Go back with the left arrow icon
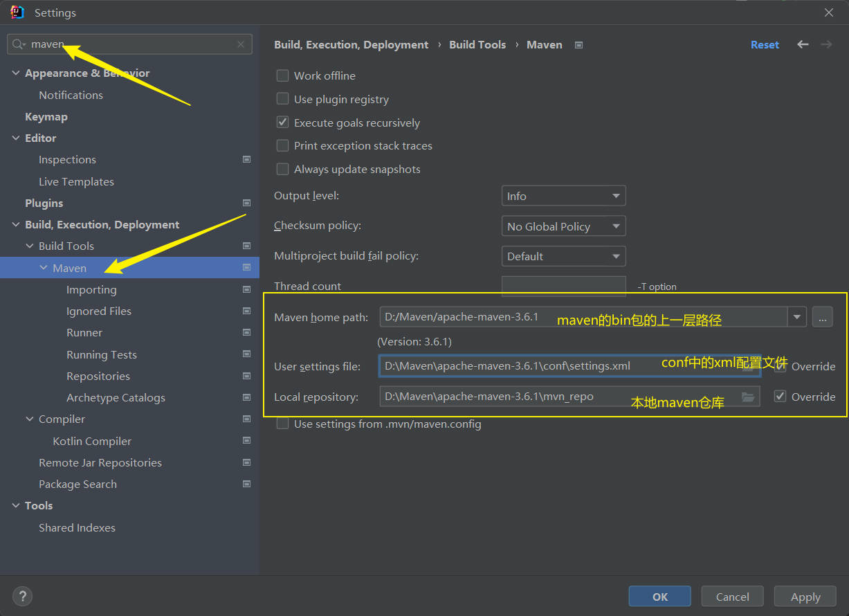Viewport: 849px width, 616px height. point(803,44)
